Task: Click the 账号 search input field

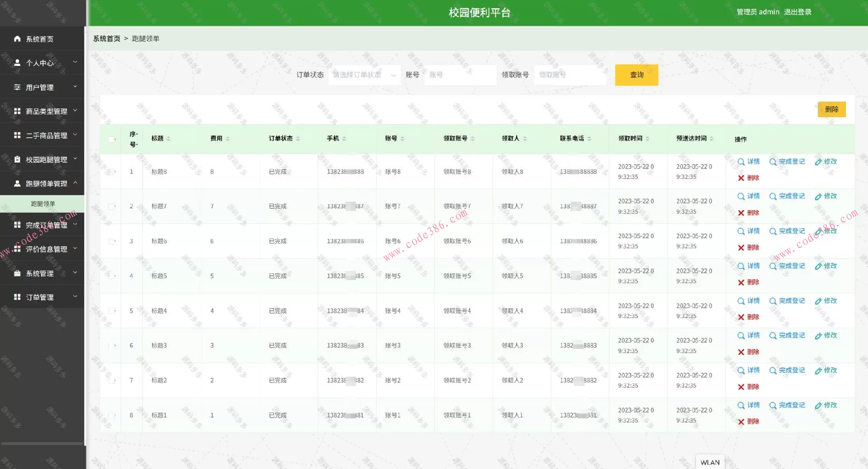Action: [x=460, y=75]
